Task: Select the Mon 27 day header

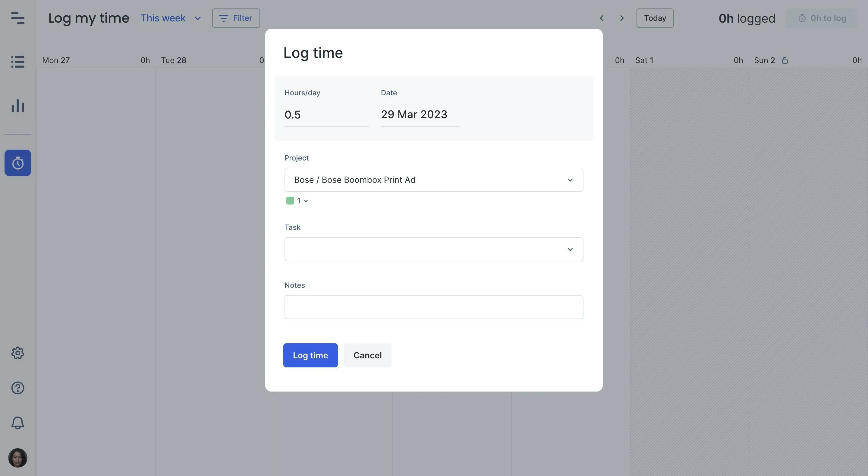Action: [x=56, y=60]
